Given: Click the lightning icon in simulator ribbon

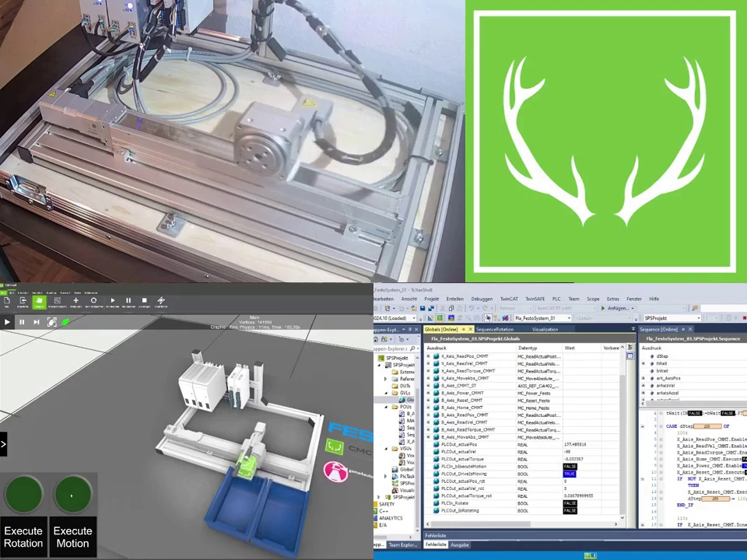Looking at the screenshot, I should [x=161, y=302].
